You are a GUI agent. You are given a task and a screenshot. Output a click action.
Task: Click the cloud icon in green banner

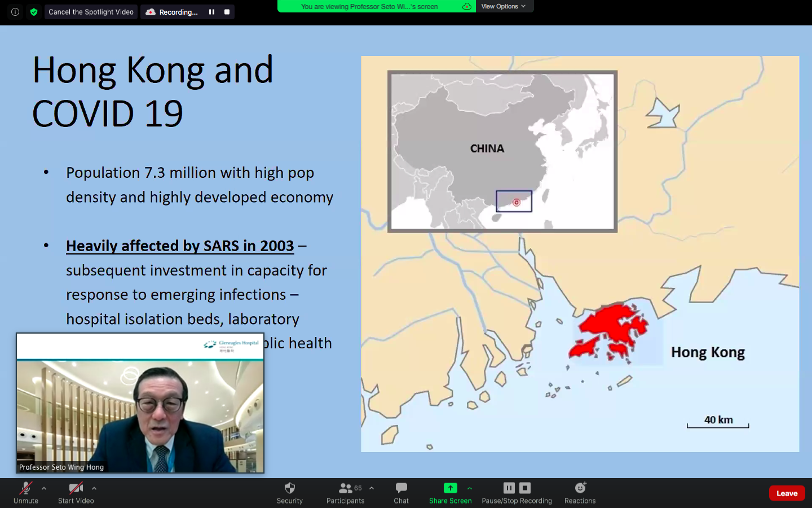pyautogui.click(x=466, y=7)
